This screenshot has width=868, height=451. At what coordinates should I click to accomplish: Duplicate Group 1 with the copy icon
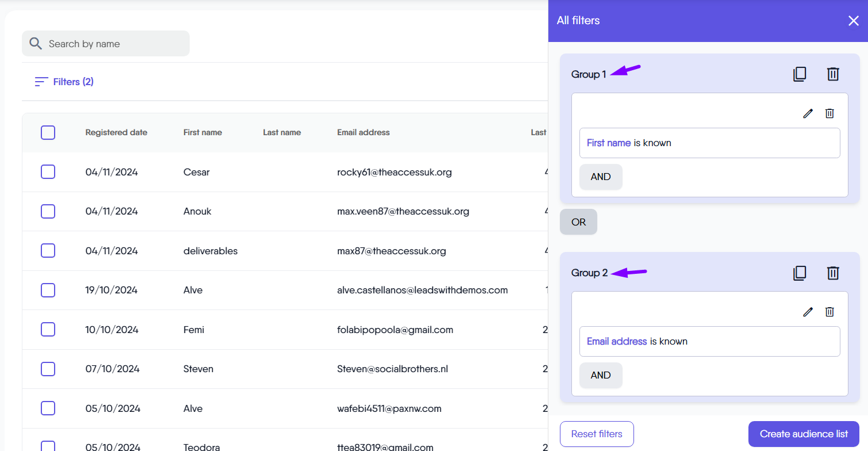point(800,74)
